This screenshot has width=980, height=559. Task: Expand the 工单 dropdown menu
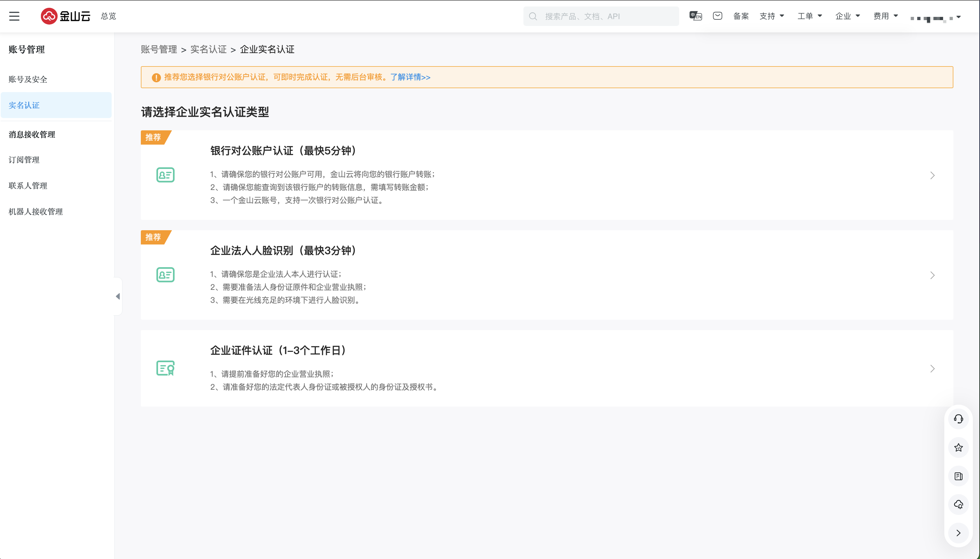pos(809,16)
